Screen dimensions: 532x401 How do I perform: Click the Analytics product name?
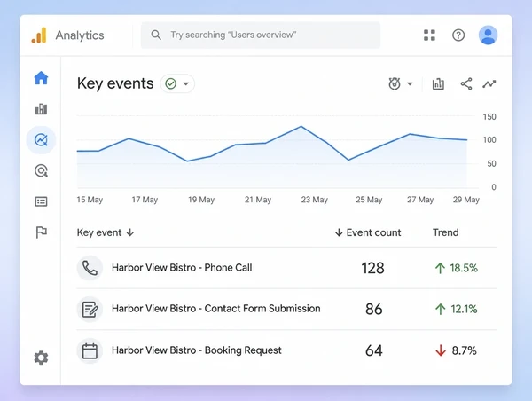click(x=80, y=35)
